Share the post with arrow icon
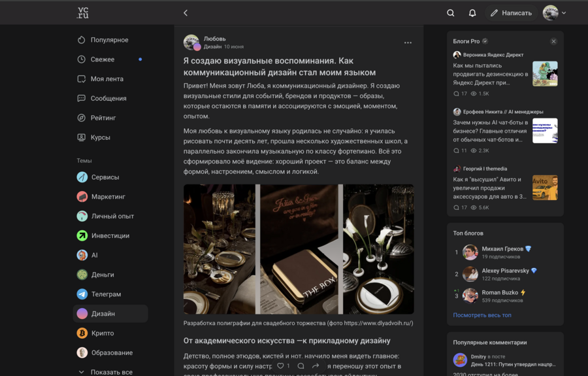The height and width of the screenshot is (376, 588). click(x=316, y=366)
